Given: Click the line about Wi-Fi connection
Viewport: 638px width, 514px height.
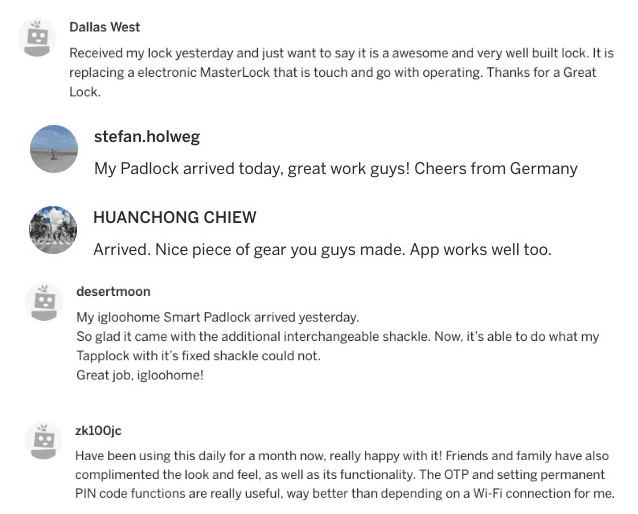Looking at the screenshot, I should (345, 494).
